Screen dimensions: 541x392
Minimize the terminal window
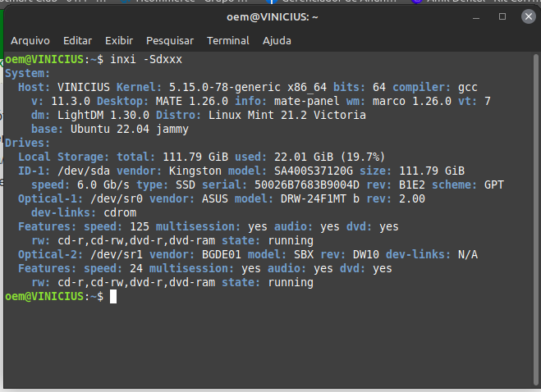(476, 16)
